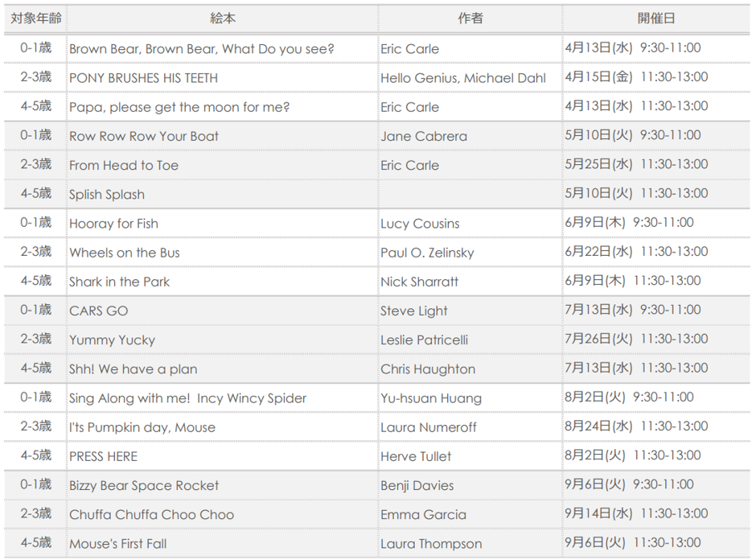
Task: Click the empty author cell for Splish Splash
Action: pos(470,194)
